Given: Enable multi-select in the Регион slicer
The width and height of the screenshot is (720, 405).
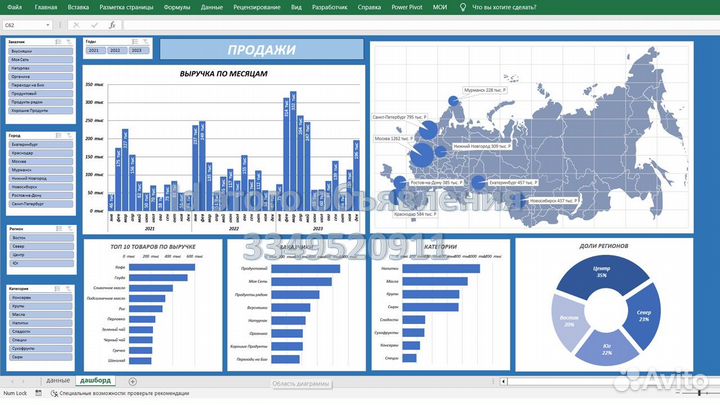Looking at the screenshot, I should click(59, 228).
